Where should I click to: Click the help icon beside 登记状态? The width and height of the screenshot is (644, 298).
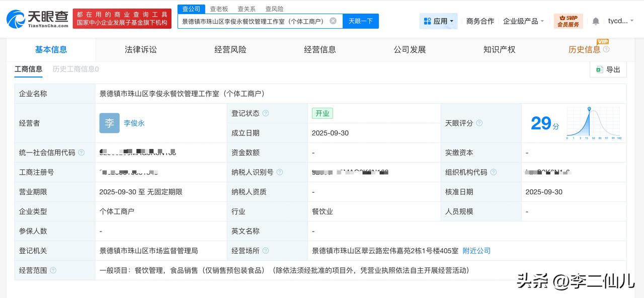266,113
